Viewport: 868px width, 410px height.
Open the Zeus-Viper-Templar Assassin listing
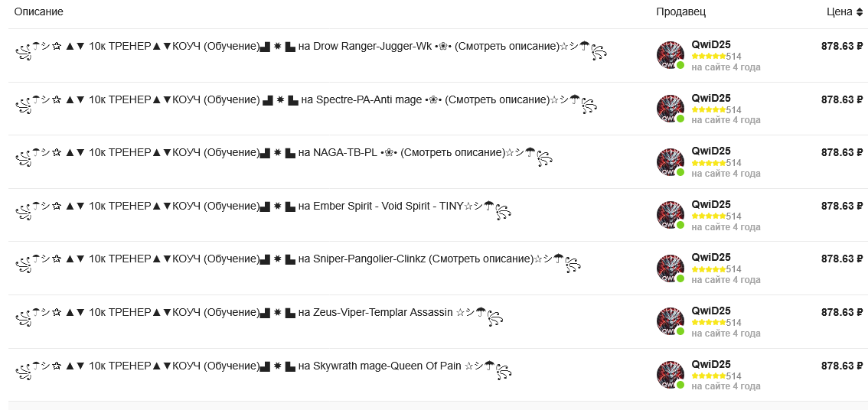tap(259, 317)
